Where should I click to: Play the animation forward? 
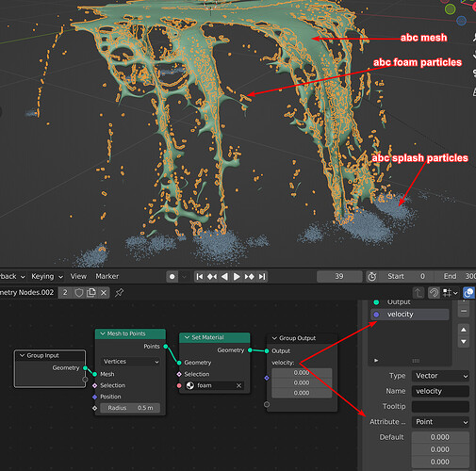tap(237, 277)
